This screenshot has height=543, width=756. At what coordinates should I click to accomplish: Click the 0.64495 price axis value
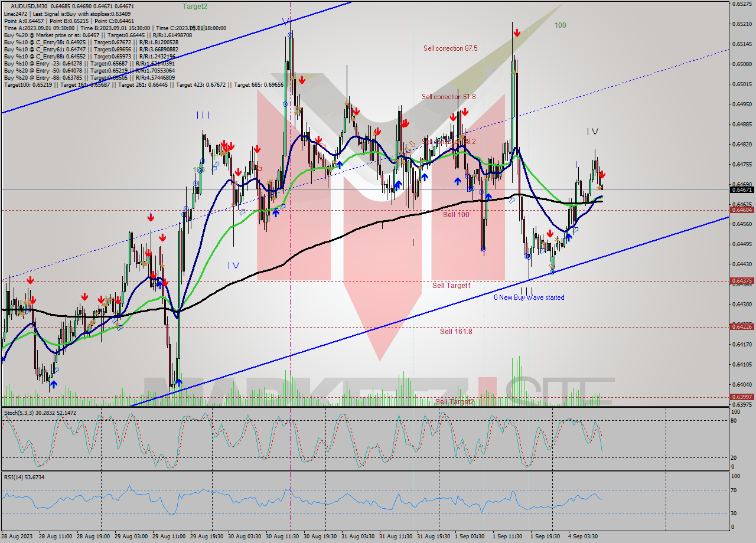[742, 244]
